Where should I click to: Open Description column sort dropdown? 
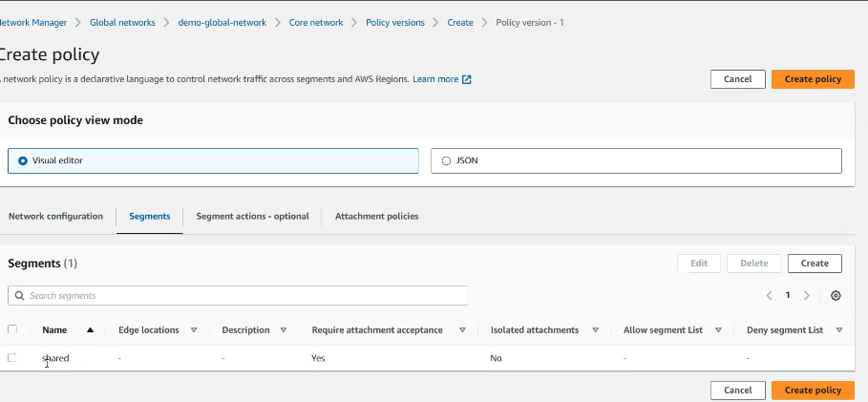click(x=284, y=330)
